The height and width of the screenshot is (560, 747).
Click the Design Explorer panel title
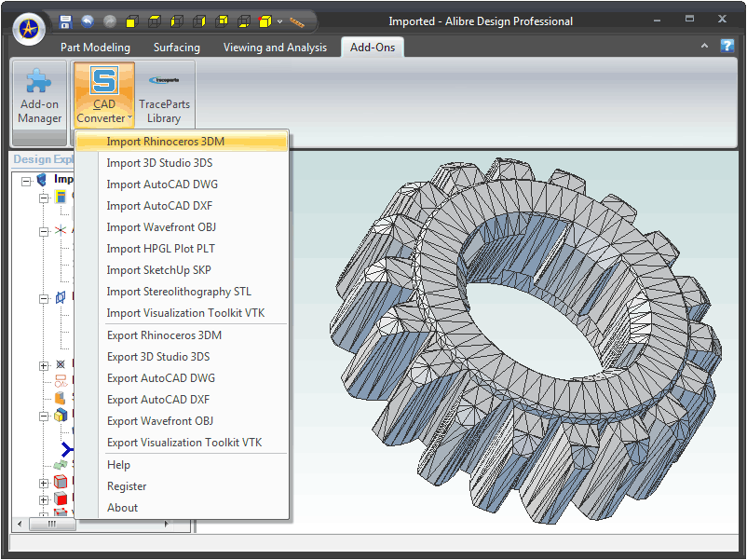click(x=44, y=159)
